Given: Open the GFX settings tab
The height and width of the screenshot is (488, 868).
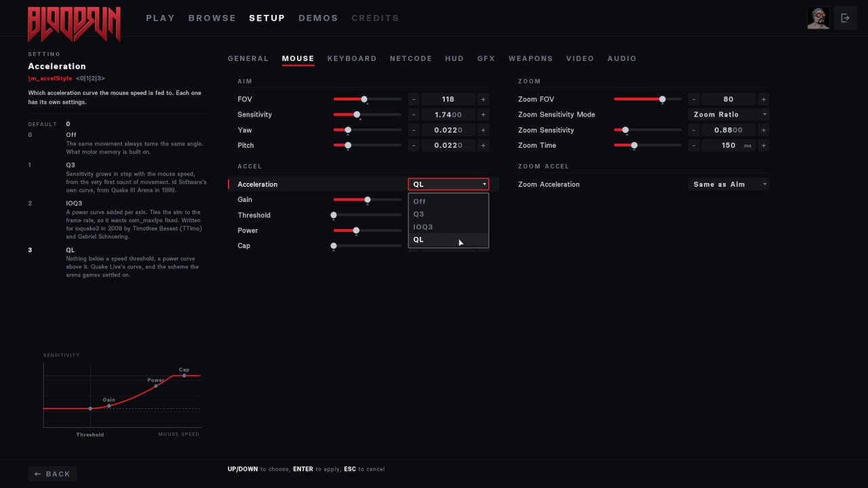Looking at the screenshot, I should (x=486, y=59).
